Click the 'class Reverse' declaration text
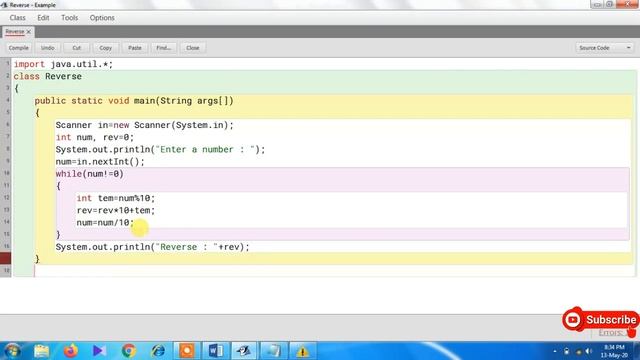This screenshot has width=640, height=360. click(x=48, y=76)
